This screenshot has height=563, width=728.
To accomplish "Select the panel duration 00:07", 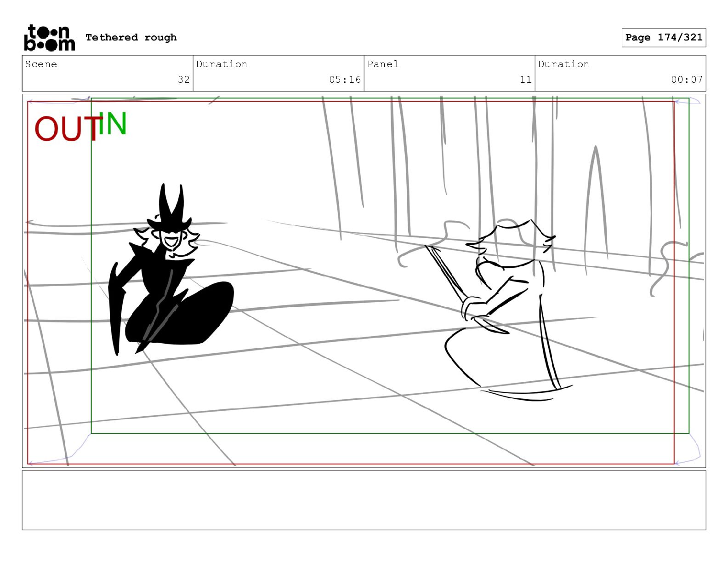I will point(687,80).
